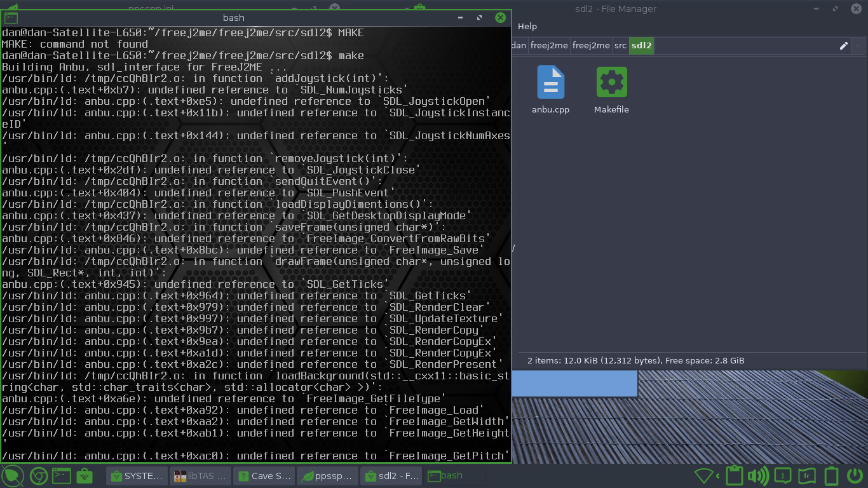Switch to the ppssp... taskbar window
Viewport: 868px width, 488px height.
327,476
